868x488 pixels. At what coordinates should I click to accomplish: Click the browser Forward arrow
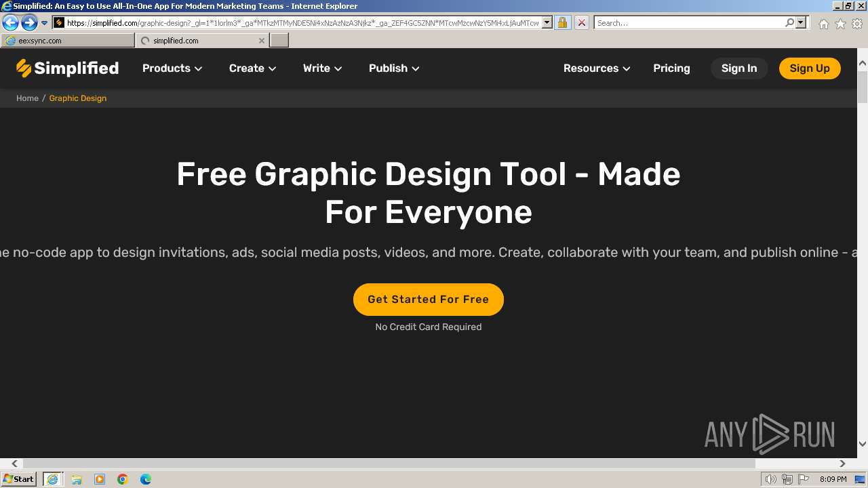click(29, 23)
